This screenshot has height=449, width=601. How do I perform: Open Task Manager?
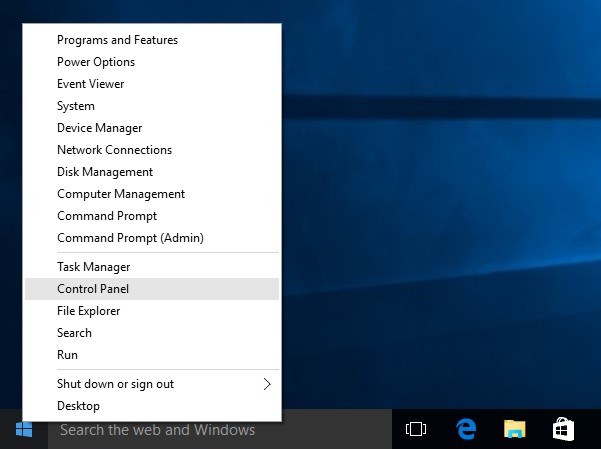click(152, 267)
